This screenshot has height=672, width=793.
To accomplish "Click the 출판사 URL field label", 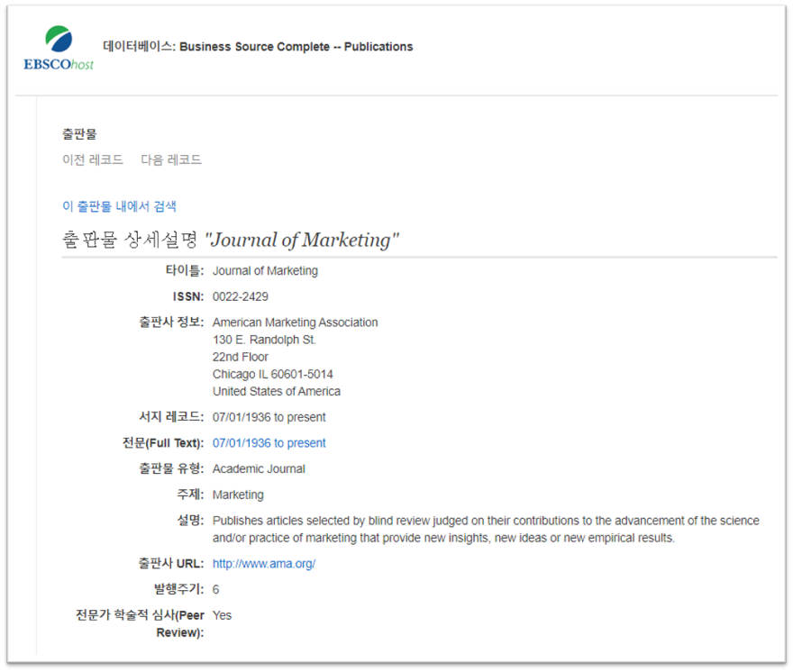I will point(171,563).
